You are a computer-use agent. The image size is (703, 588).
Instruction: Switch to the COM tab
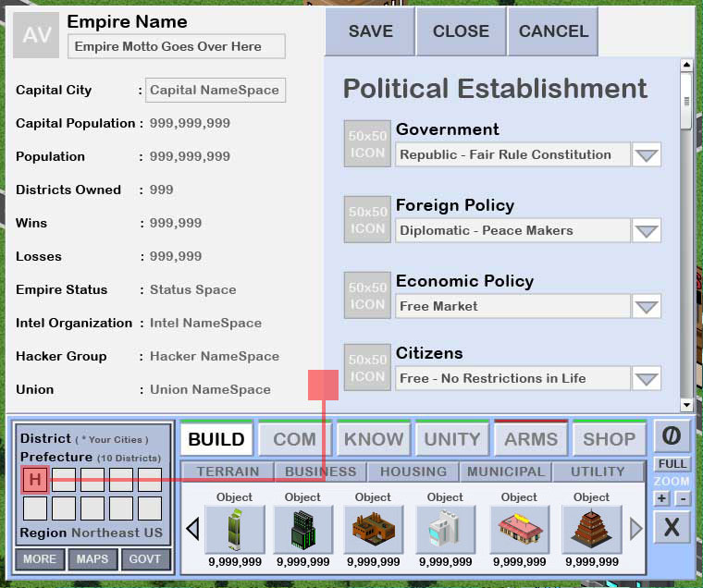pos(294,438)
